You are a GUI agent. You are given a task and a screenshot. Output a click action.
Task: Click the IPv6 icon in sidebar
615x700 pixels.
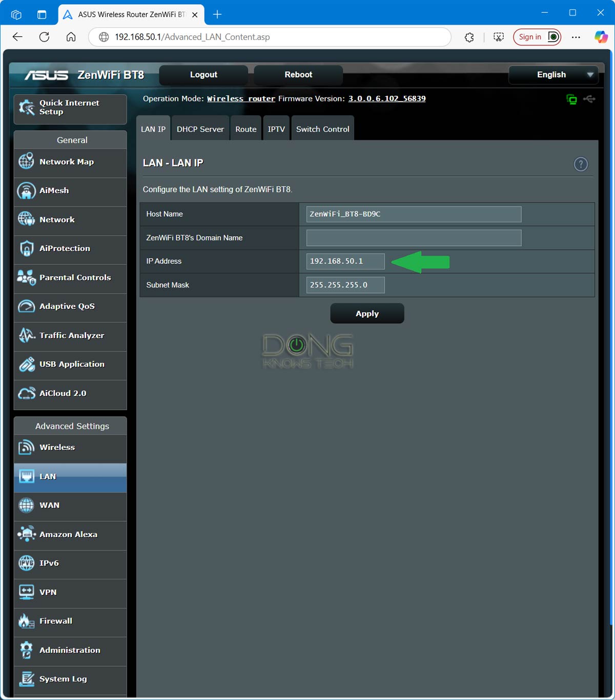tap(26, 563)
